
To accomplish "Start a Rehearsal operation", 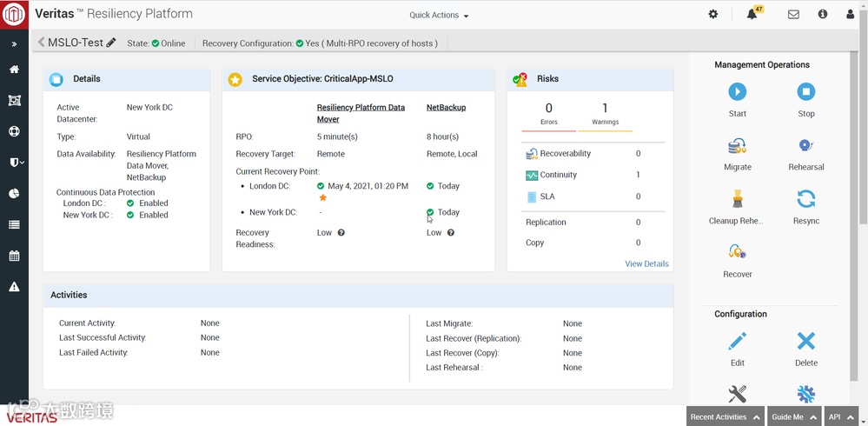I will coord(805,146).
